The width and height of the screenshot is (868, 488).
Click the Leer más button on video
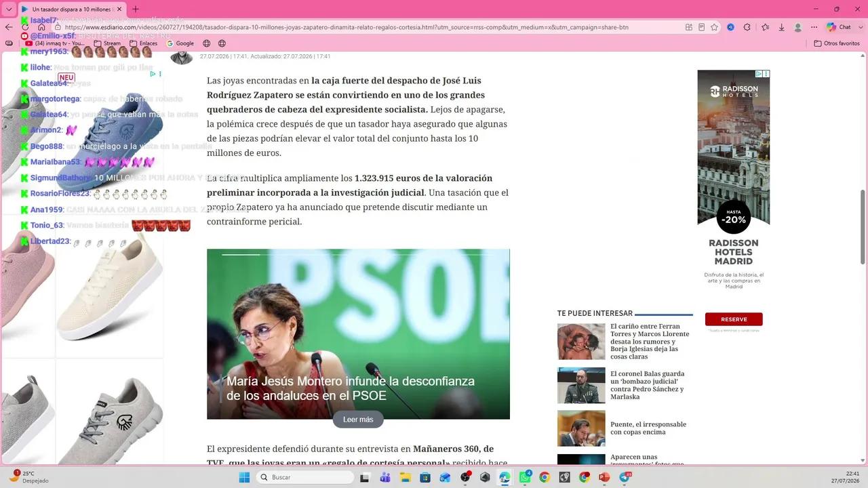(x=358, y=420)
